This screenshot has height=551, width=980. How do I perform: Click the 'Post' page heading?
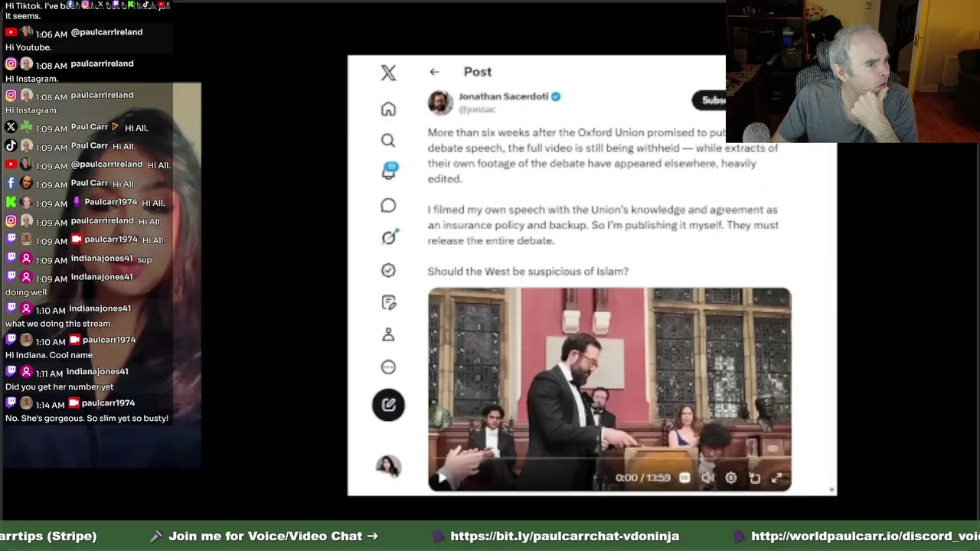point(478,72)
